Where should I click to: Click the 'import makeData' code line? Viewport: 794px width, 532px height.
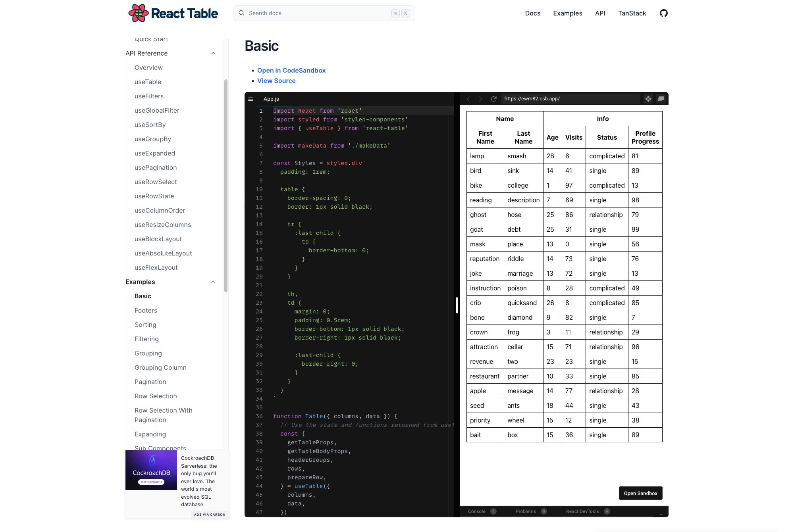(331, 146)
